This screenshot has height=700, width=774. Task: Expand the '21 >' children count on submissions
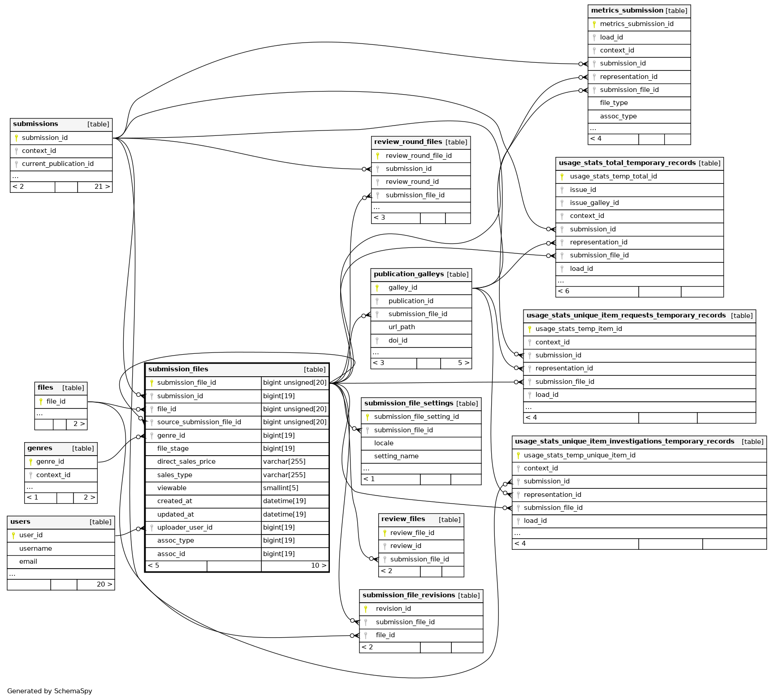[102, 187]
